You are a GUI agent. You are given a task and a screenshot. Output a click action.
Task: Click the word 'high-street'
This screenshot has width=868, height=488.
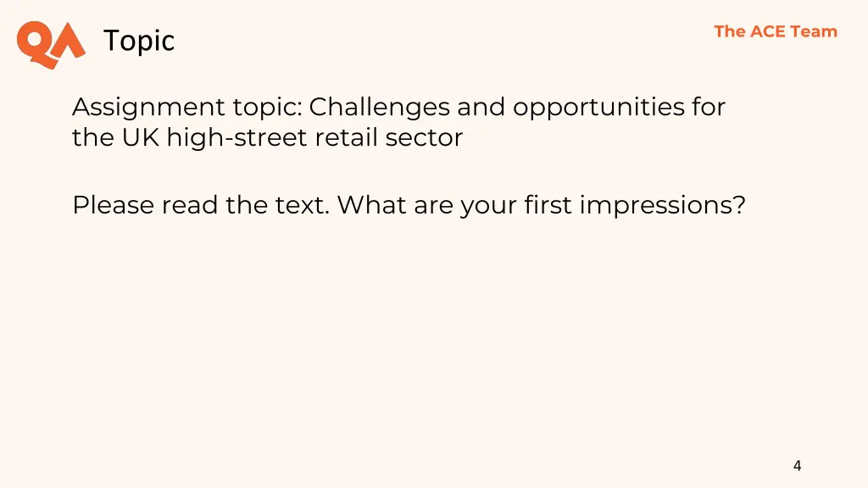click(x=236, y=138)
